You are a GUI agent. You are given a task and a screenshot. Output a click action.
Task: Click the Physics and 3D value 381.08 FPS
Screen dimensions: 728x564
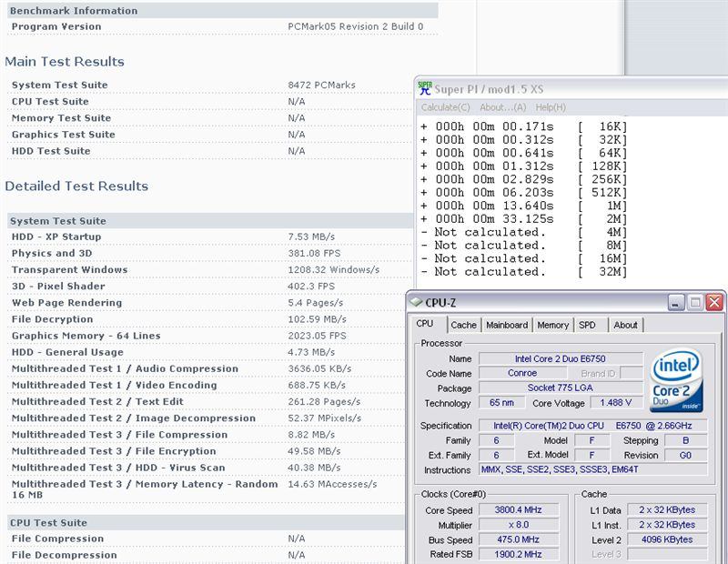(x=314, y=254)
